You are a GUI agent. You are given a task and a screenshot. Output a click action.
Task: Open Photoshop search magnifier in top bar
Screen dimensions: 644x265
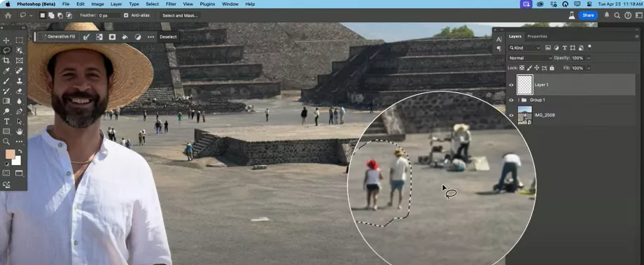click(x=617, y=15)
